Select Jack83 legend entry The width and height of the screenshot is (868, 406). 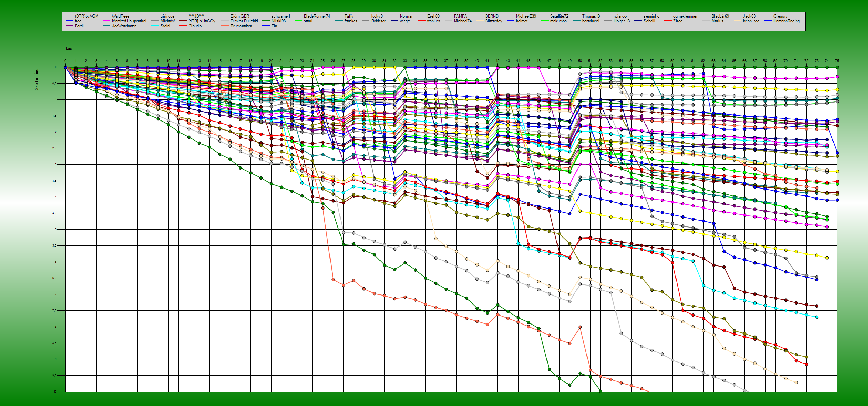click(x=749, y=16)
